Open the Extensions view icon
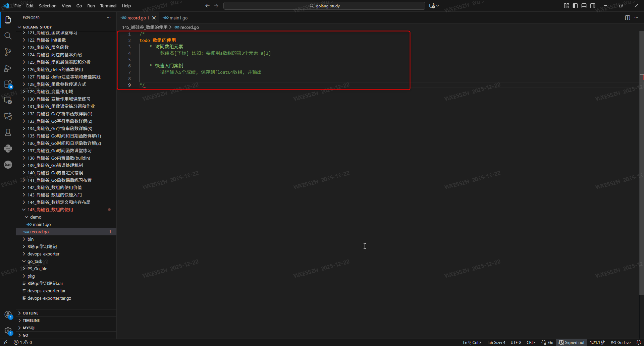644x346 pixels. click(8, 84)
